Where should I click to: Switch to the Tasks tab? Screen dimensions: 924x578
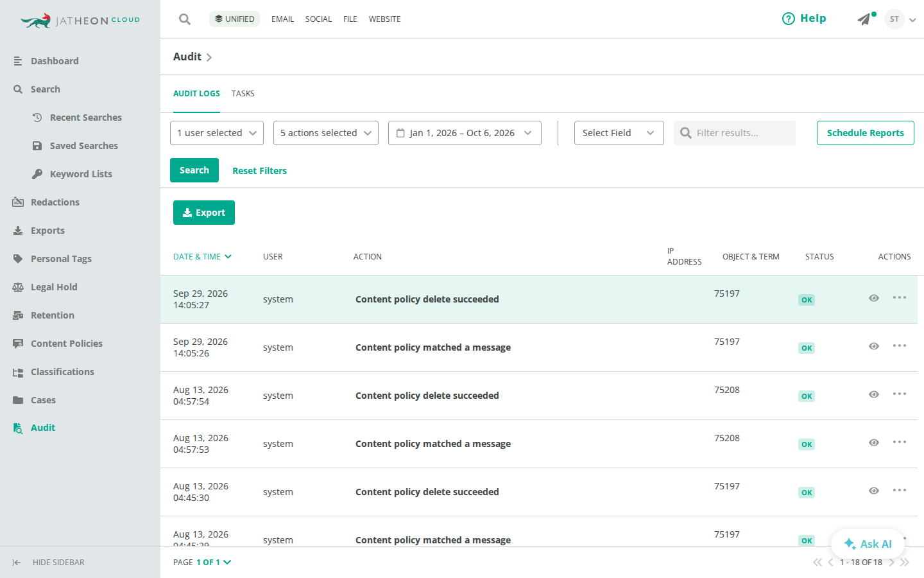243,94
